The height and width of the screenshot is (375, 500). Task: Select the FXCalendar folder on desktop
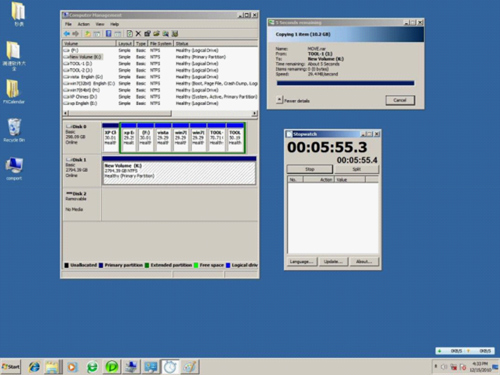[14, 92]
